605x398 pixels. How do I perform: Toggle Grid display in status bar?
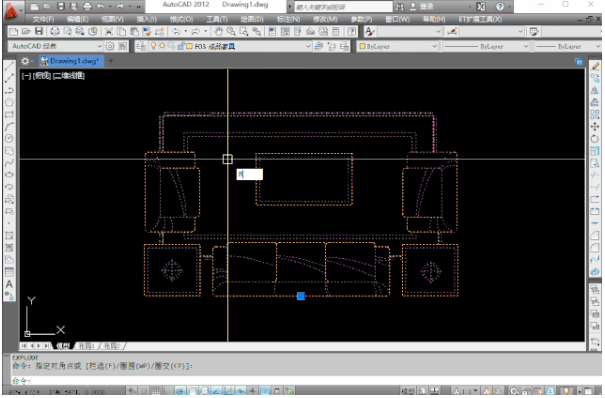click(155, 391)
